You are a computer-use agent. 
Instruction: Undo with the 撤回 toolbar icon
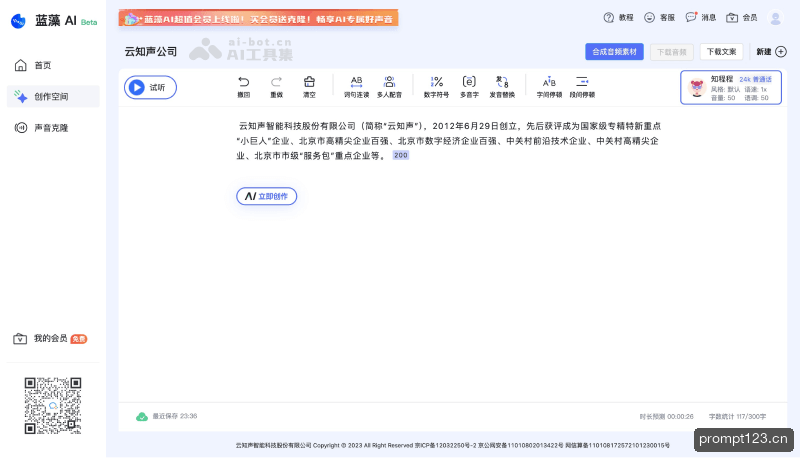tap(244, 87)
